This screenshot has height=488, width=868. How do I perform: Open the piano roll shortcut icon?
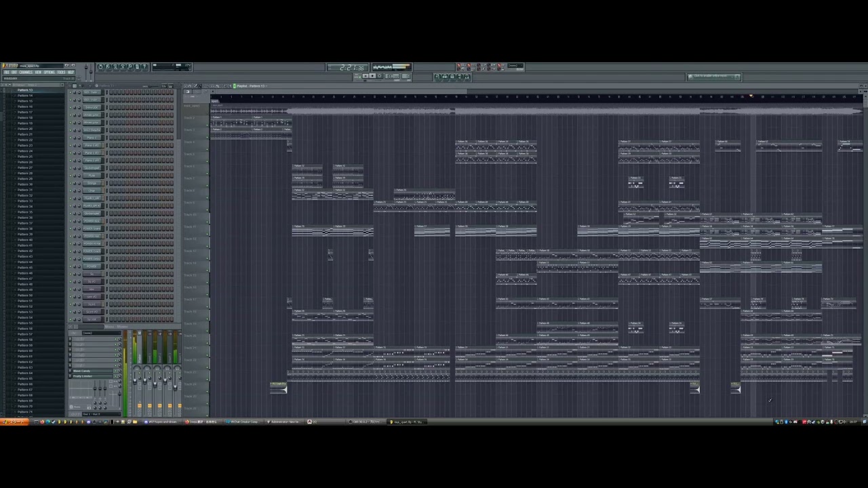[452, 77]
